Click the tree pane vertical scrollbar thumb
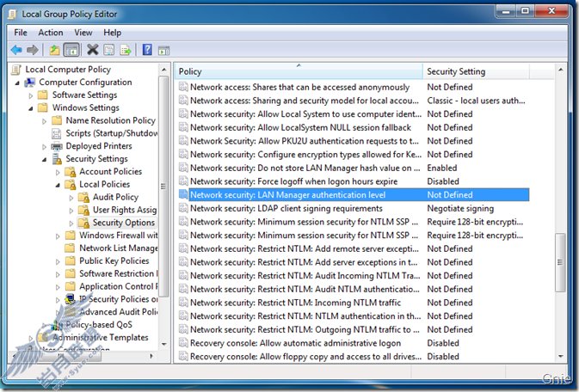The width and height of the screenshot is (579, 392). click(x=163, y=187)
